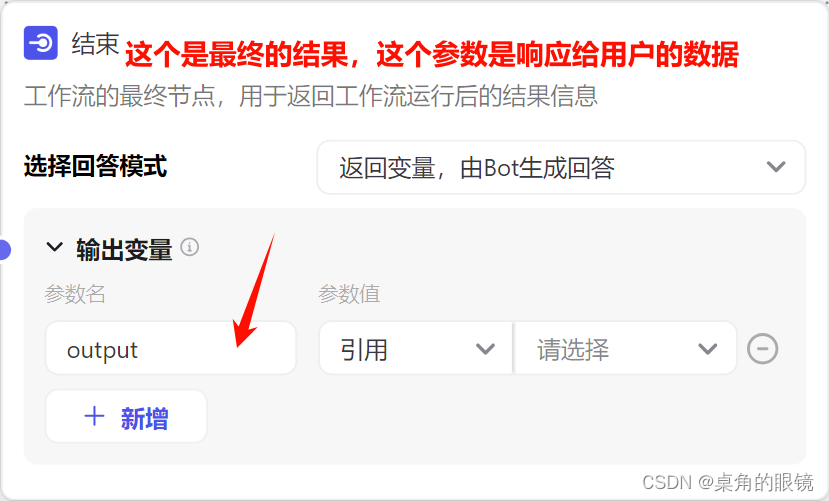Click the 参数值 column label
Screen dimensions: 829x501
click(x=349, y=294)
